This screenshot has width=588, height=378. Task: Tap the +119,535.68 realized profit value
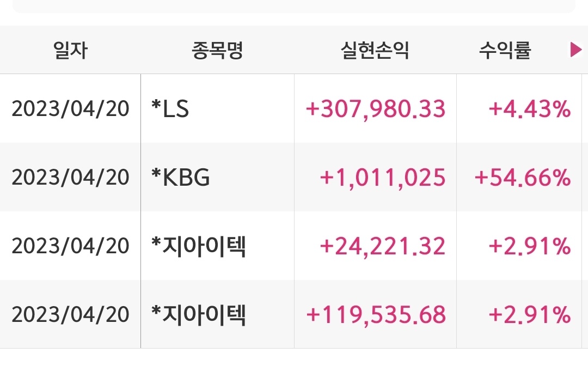(x=376, y=315)
